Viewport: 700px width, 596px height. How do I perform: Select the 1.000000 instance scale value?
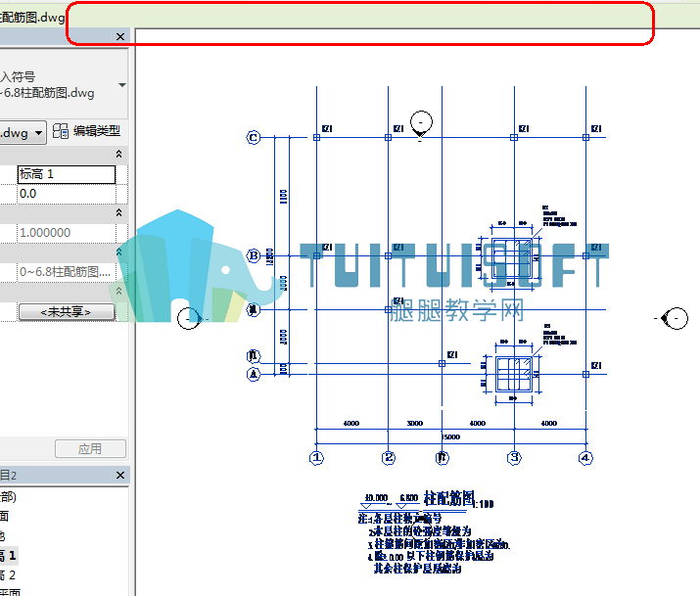pos(67,233)
